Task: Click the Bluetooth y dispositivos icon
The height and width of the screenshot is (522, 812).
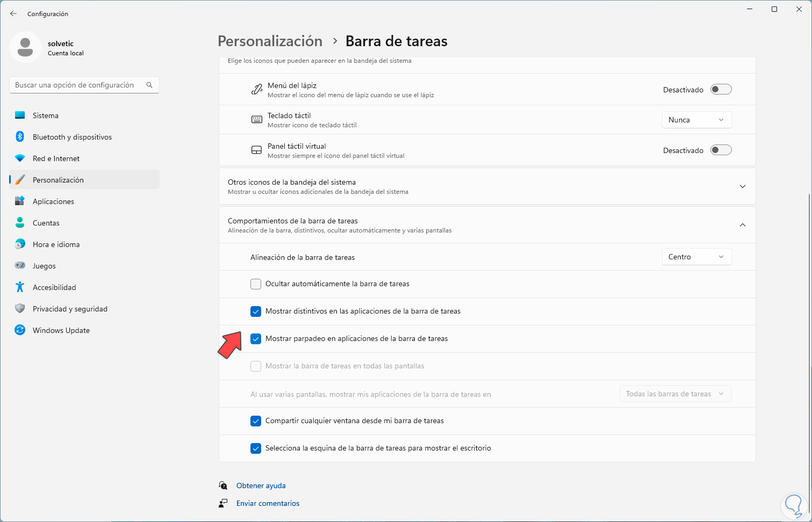Action: pyautogui.click(x=20, y=137)
